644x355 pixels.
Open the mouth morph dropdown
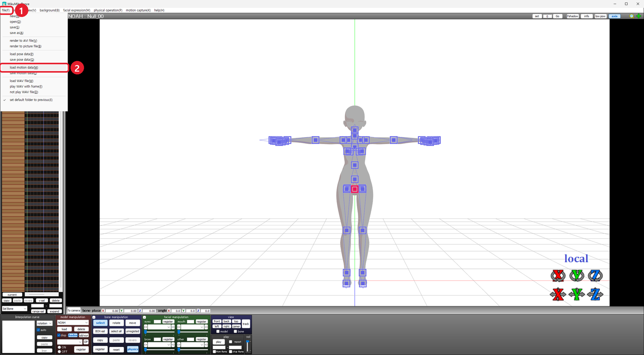coord(192,327)
